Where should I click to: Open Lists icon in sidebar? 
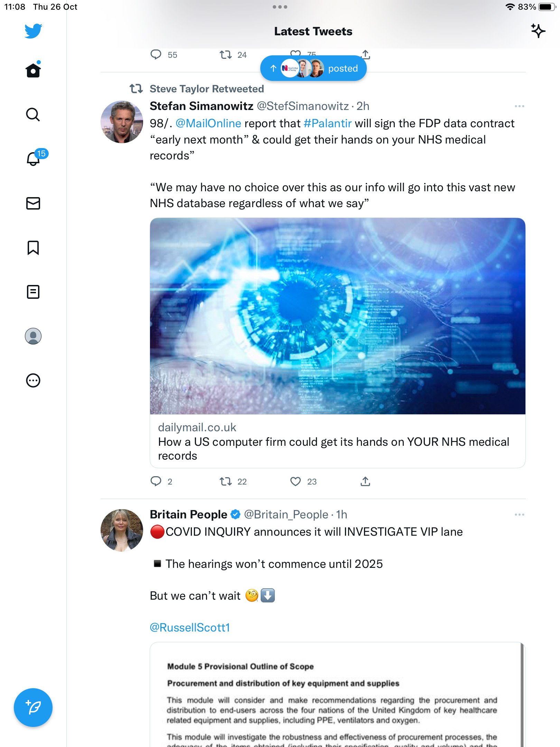point(33,292)
